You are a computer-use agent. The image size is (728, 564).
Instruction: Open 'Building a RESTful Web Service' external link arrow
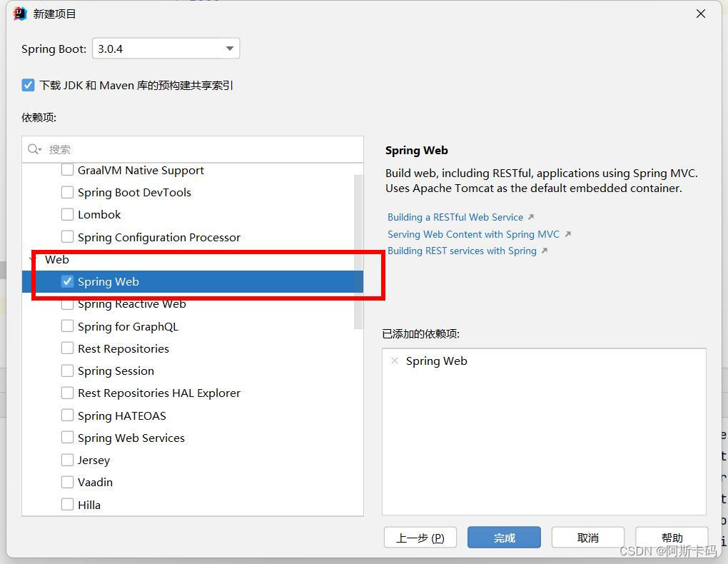point(532,217)
